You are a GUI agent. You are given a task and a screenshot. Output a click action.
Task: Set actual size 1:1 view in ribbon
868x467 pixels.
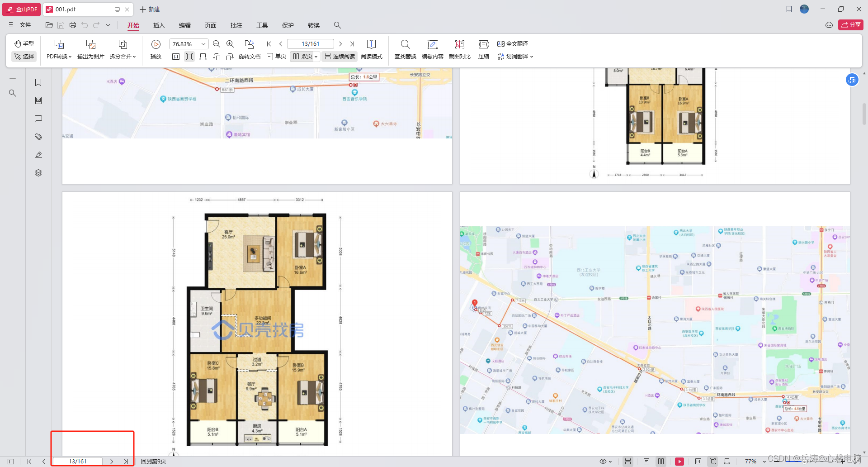176,57
